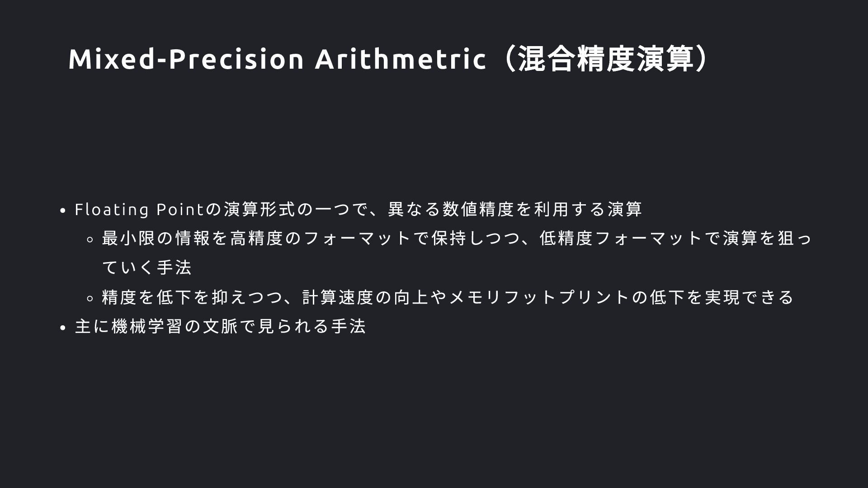Click the ていく手法 wrapped line

click(x=147, y=267)
